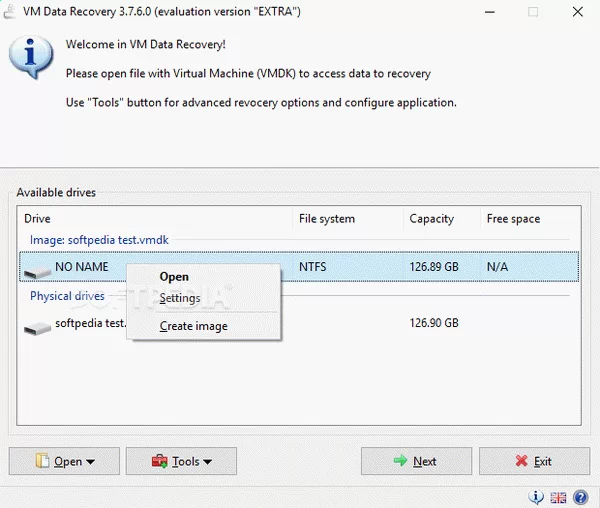600x508 pixels.
Task: Choose Settings in the context menu
Action: pyautogui.click(x=180, y=298)
